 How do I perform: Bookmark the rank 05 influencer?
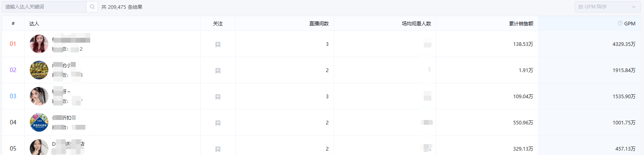(218, 149)
